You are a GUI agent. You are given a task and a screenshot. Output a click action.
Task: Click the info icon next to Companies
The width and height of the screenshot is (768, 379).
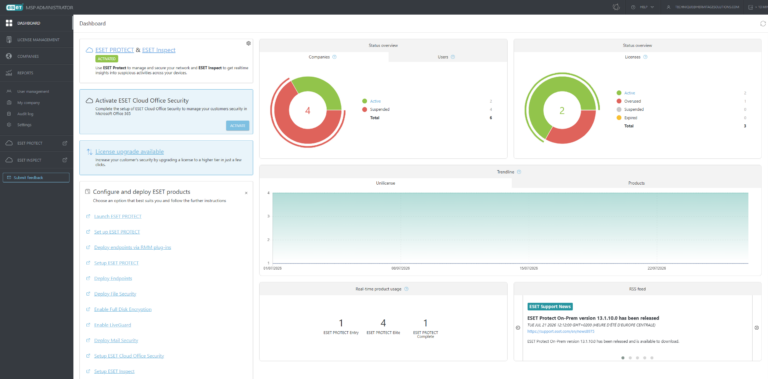coord(334,57)
